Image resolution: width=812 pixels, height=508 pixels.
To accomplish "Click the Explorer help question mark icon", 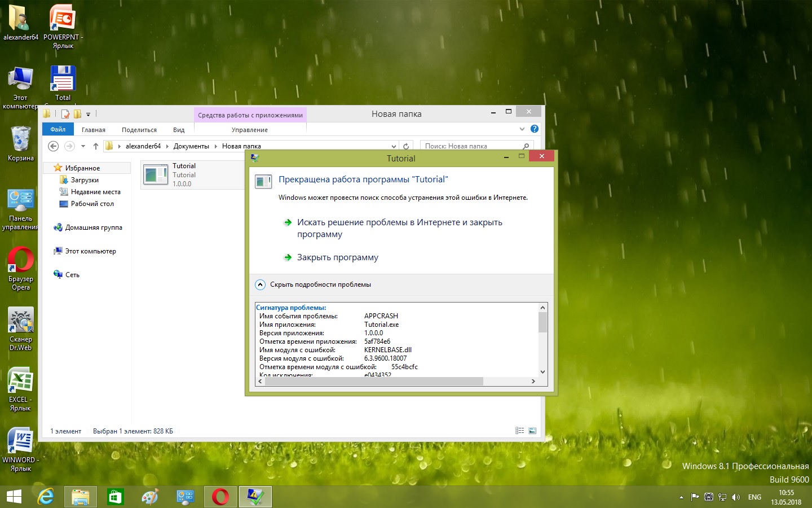I will coord(535,129).
